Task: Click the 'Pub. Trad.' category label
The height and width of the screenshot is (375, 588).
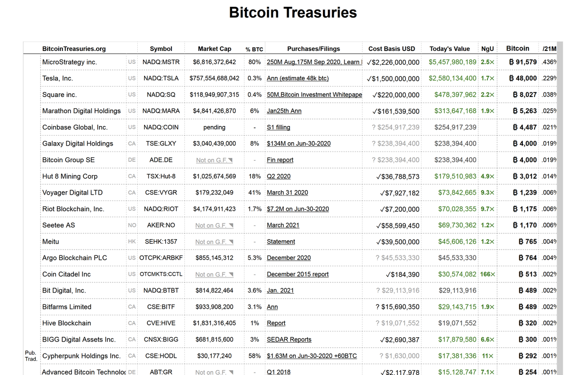Action: click(31, 355)
